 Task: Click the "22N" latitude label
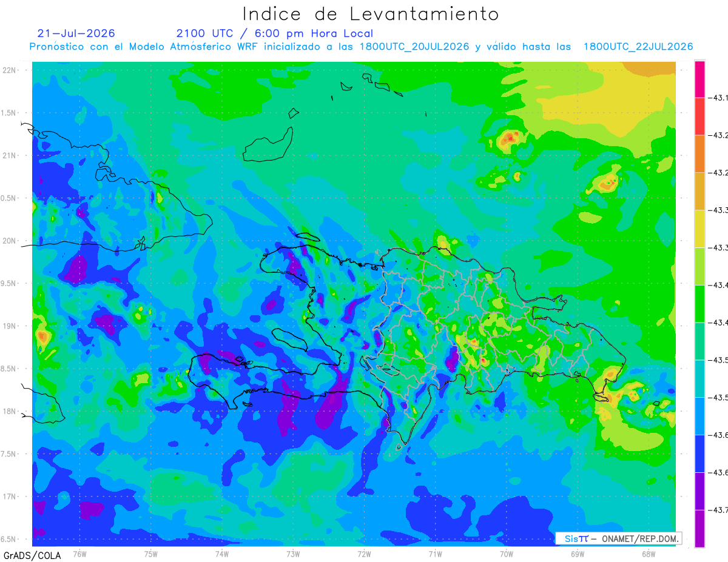pyautogui.click(x=8, y=70)
